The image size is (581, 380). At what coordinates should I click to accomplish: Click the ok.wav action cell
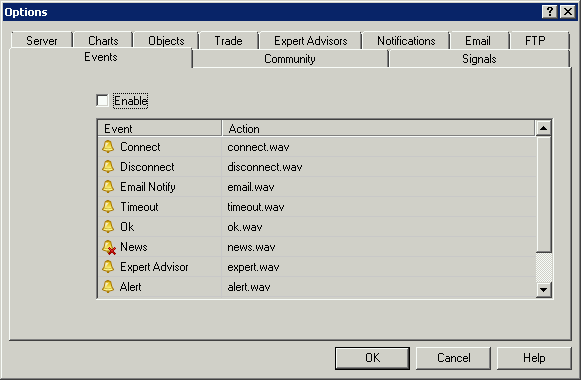click(x=379, y=227)
